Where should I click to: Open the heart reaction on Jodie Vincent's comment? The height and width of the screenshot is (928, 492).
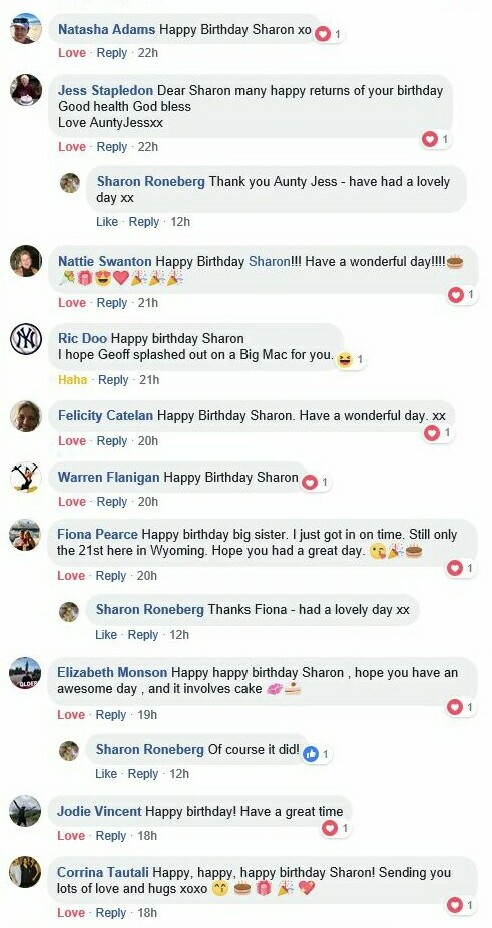336,828
